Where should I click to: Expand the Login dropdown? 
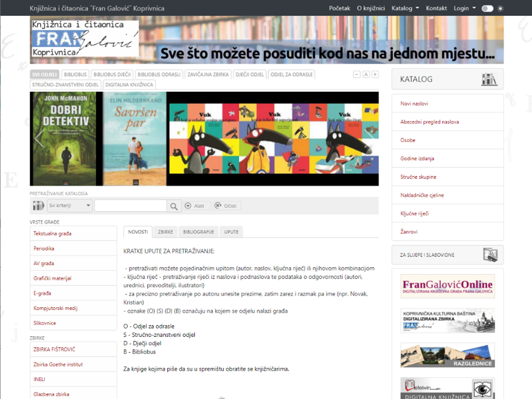click(x=464, y=8)
